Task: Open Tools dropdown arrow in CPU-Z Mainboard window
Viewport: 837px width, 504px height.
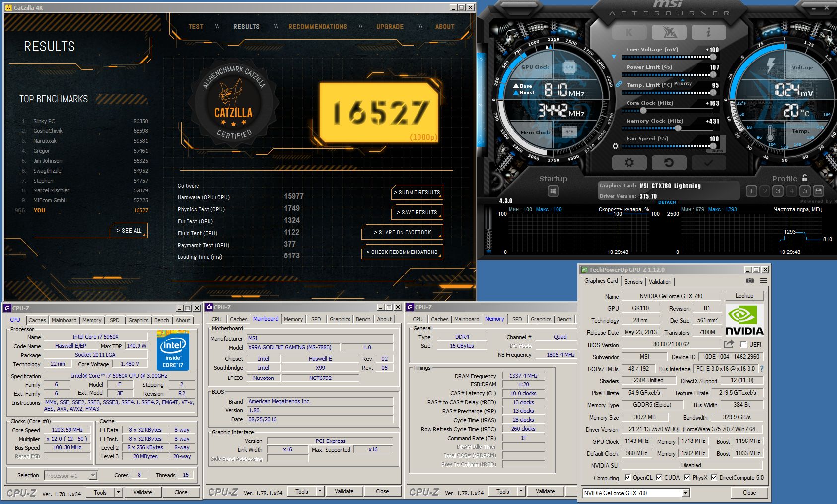Action: click(320, 491)
